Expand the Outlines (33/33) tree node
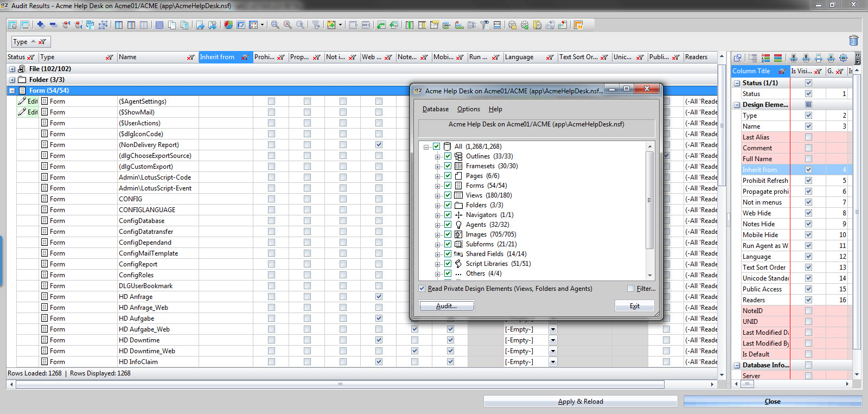 tap(437, 157)
